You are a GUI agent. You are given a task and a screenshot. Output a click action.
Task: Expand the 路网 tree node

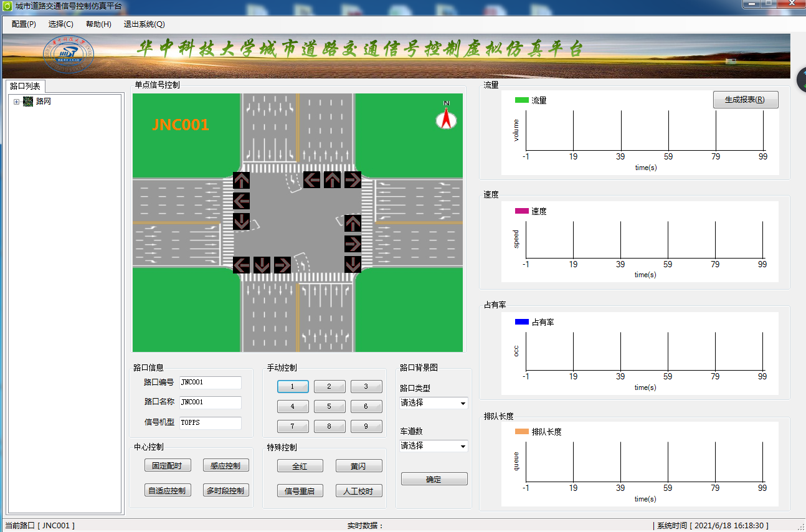(17, 102)
